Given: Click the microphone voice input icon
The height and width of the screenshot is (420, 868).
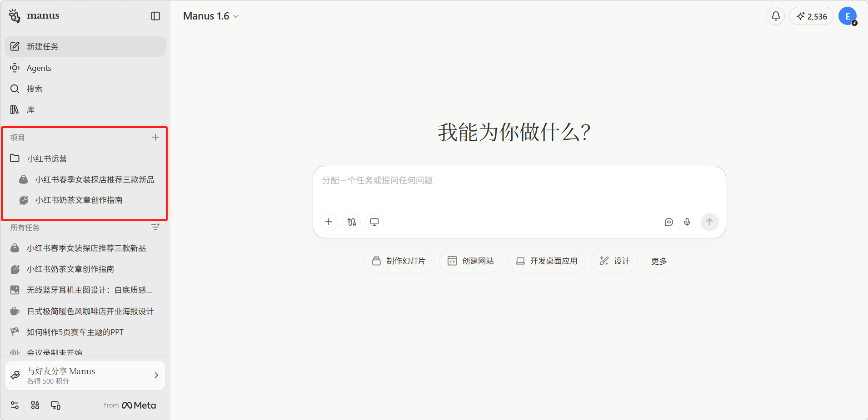Looking at the screenshot, I should click(x=687, y=222).
